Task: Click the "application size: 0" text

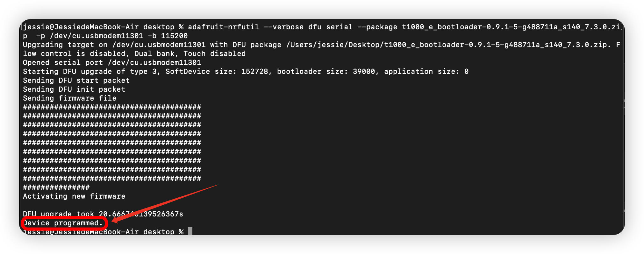Action: (426, 71)
